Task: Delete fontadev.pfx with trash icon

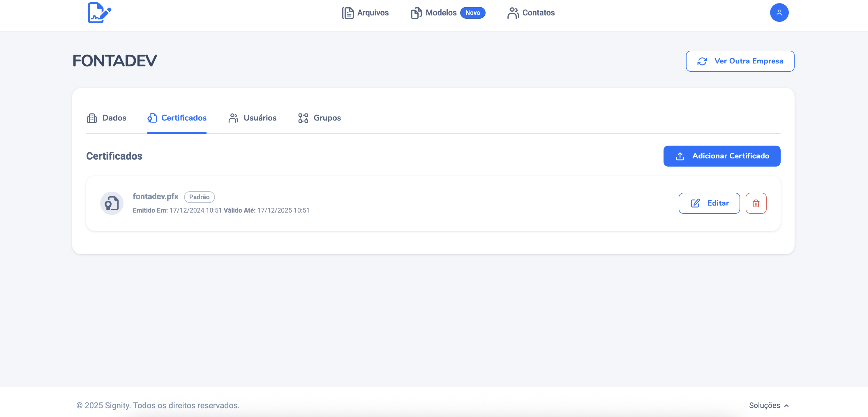Action: tap(756, 203)
